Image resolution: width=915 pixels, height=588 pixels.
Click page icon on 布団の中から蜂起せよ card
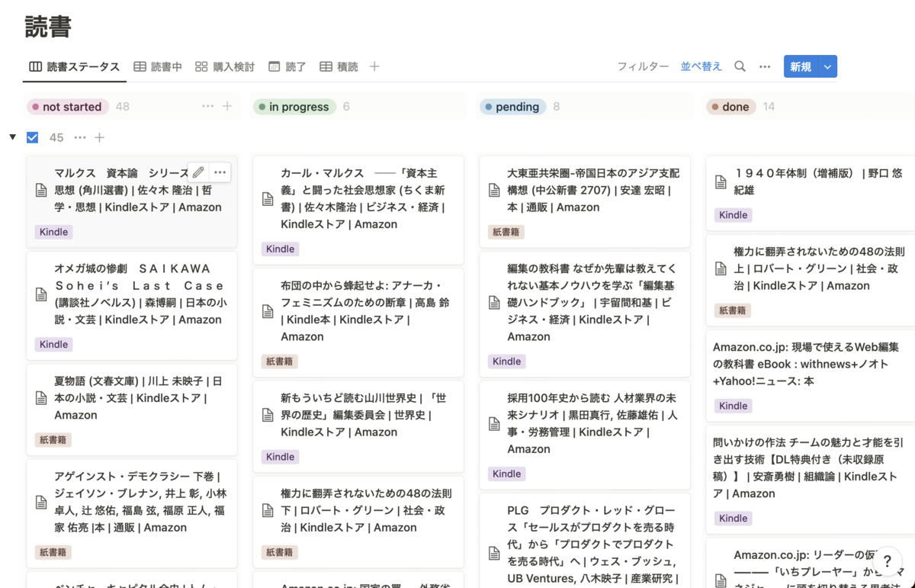(x=268, y=311)
